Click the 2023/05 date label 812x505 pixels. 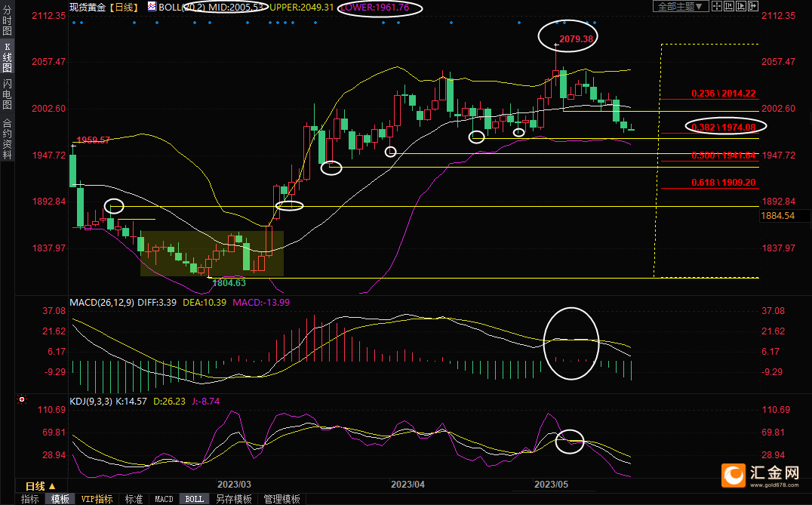551,485
